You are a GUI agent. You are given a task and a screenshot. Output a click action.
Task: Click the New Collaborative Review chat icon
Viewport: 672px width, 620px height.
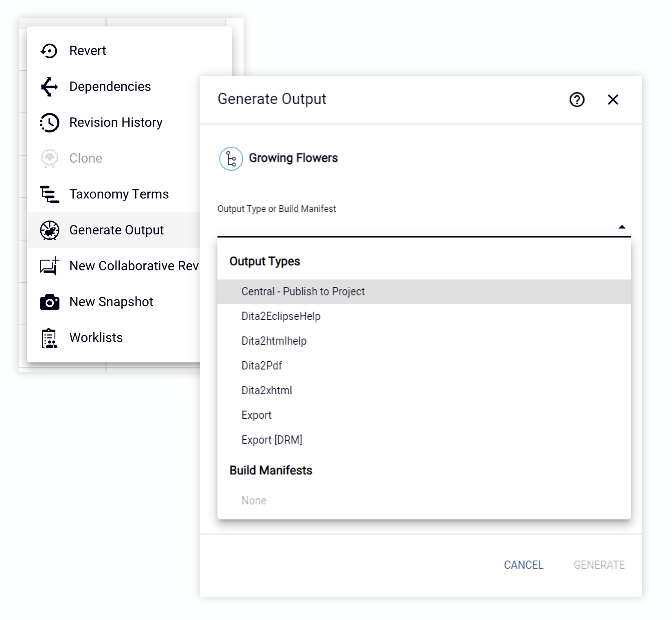[x=49, y=266]
